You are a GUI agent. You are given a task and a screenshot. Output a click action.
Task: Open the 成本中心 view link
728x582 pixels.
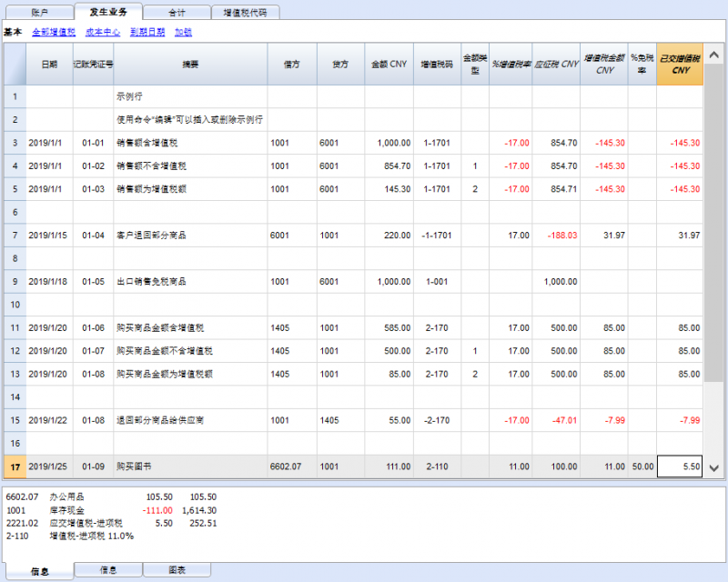click(104, 32)
